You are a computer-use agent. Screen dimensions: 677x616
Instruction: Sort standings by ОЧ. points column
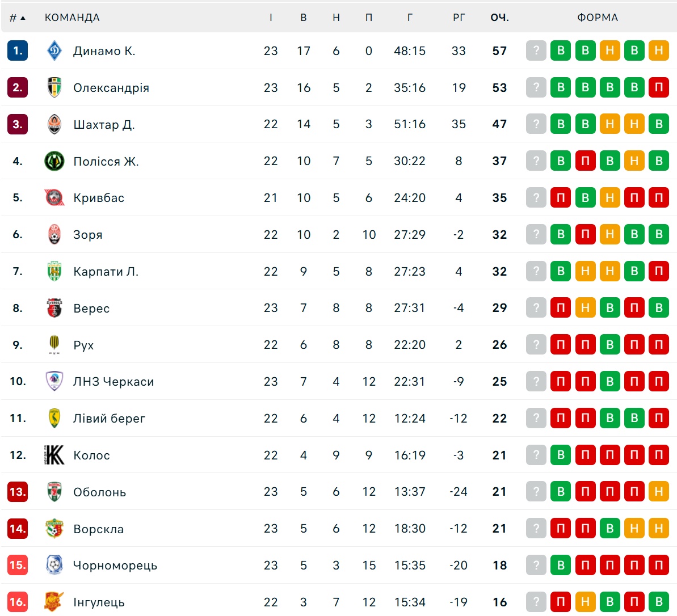coord(499,18)
